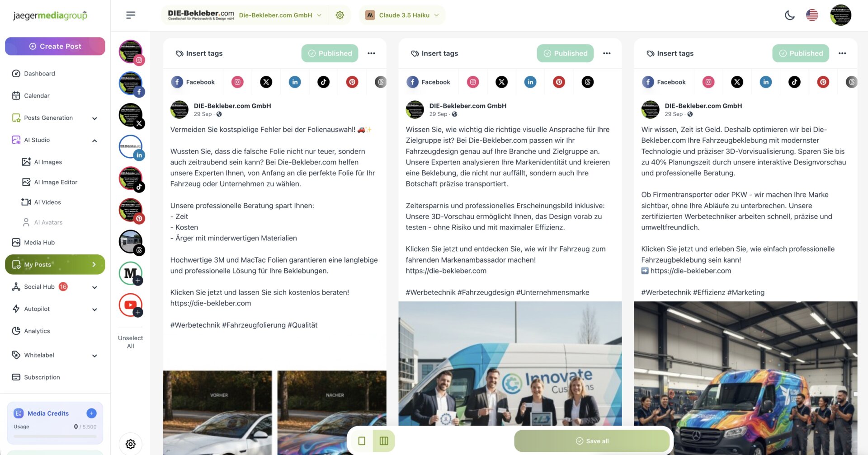Open three-dot menu of second post
The width and height of the screenshot is (868, 455).
pyautogui.click(x=607, y=53)
